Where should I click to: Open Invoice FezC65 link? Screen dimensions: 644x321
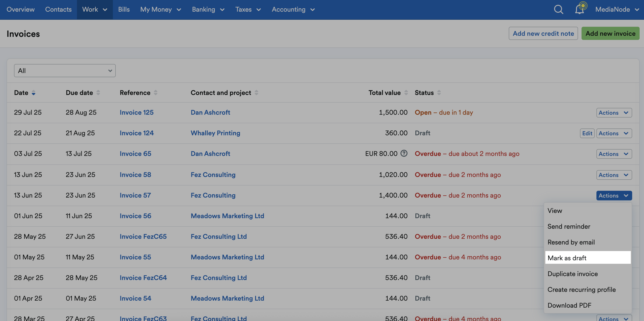click(x=143, y=237)
